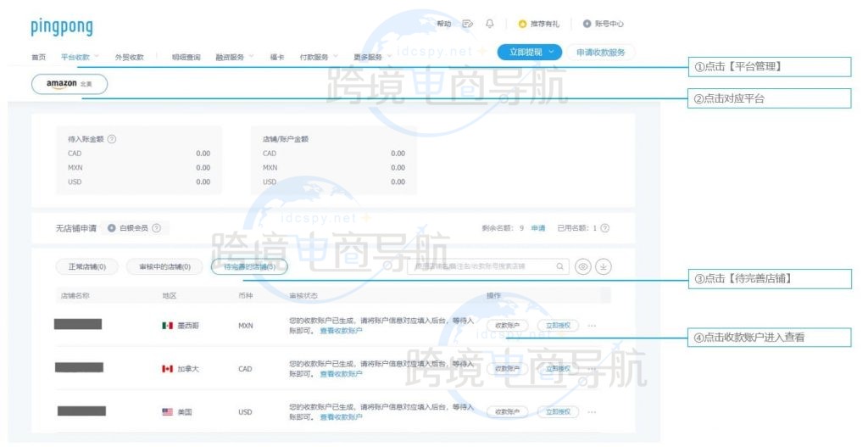Click 立即授权 in the 墨西哥 row
868x447 pixels.
[x=558, y=326]
